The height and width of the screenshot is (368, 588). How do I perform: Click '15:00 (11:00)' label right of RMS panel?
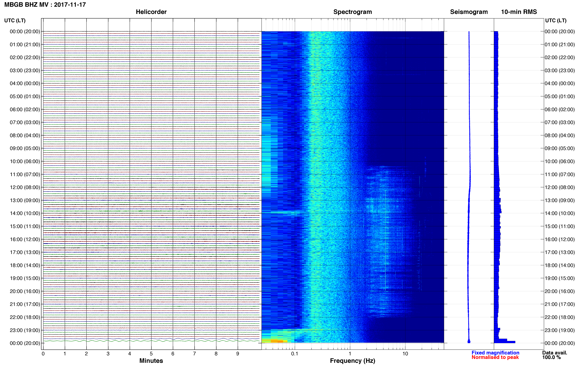click(x=560, y=226)
